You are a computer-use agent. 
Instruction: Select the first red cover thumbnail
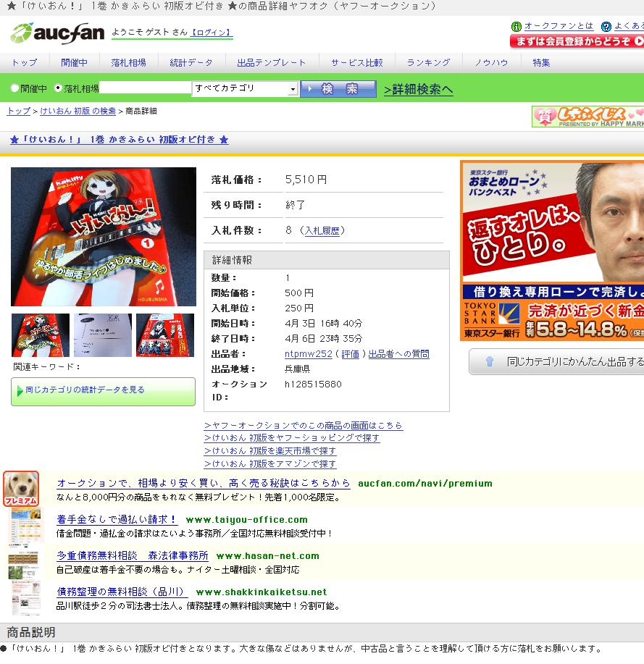[x=41, y=335]
